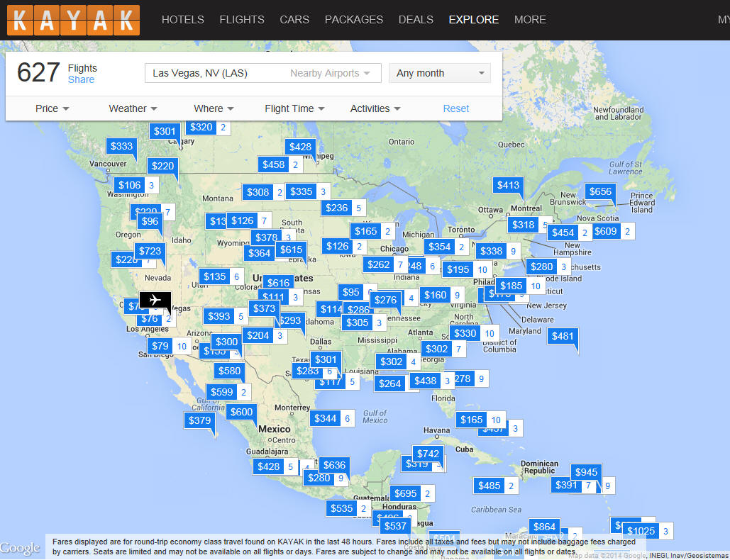
Task: Open the $656 fare marker
Action: (x=600, y=191)
